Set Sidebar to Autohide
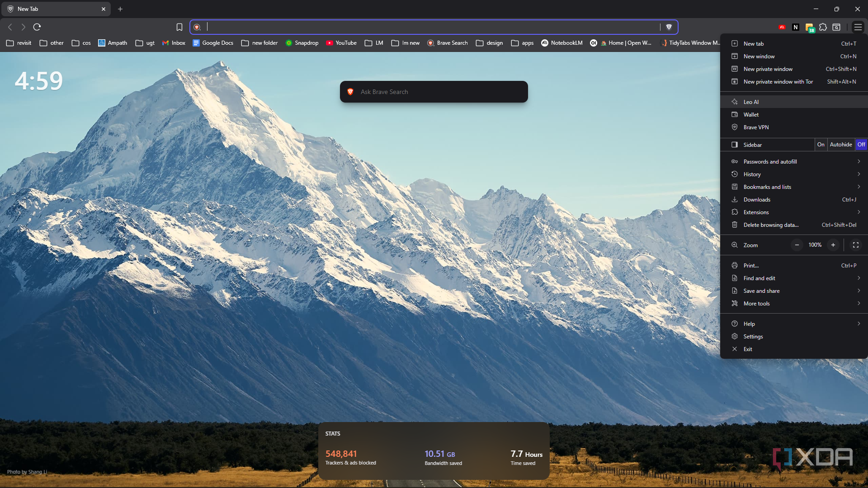This screenshot has width=868, height=488. pos(841,145)
